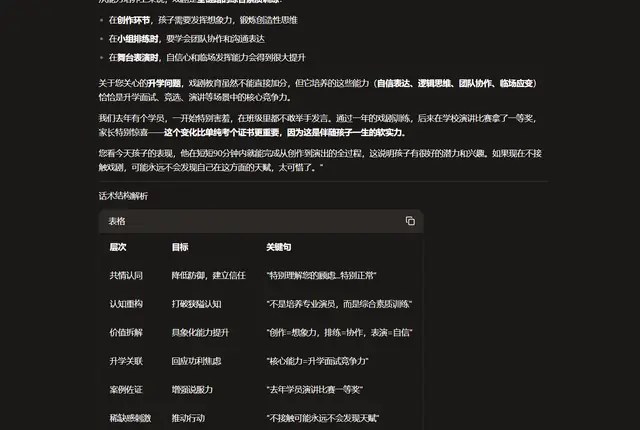
Task: Click key sentence '去年学员演讲比赛一等奖'
Action: [314, 390]
